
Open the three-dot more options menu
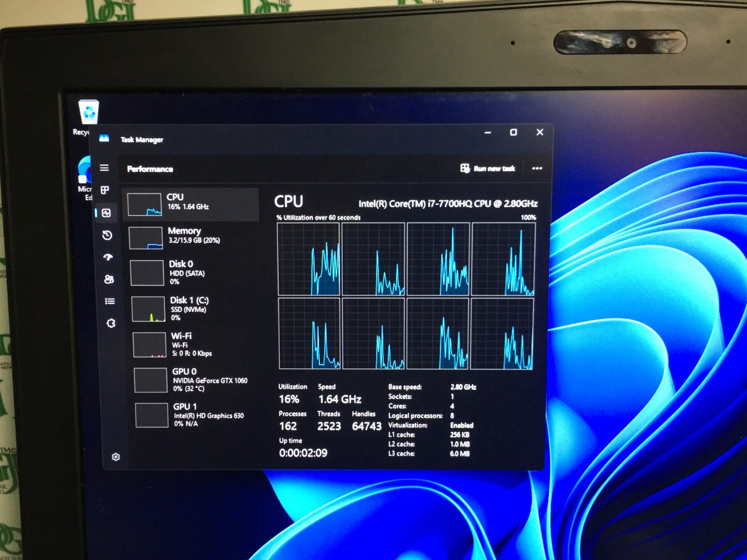coord(537,168)
